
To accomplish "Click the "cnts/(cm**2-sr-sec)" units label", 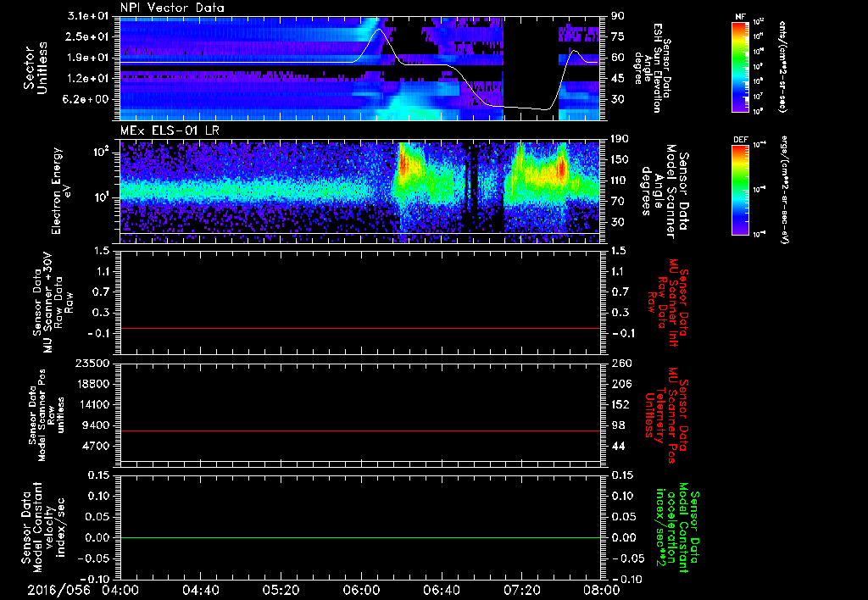I will point(782,67).
